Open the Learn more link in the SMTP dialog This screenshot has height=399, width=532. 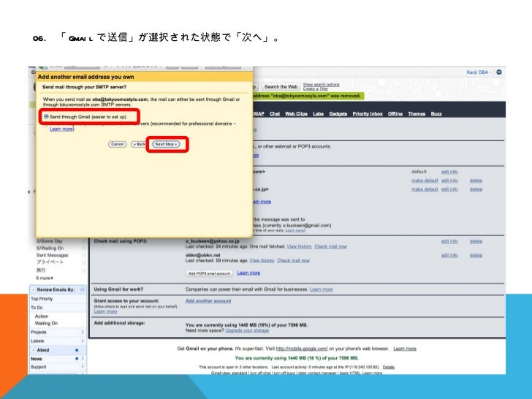click(x=61, y=129)
